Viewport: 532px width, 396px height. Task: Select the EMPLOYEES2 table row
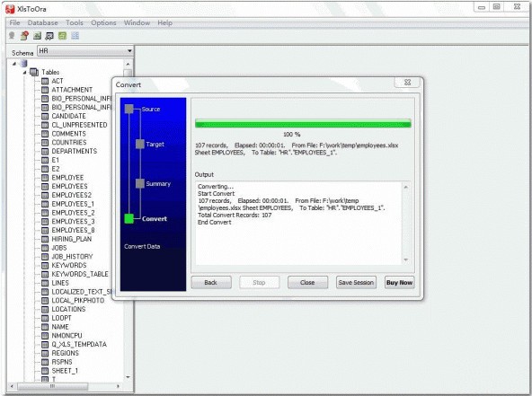click(72, 195)
